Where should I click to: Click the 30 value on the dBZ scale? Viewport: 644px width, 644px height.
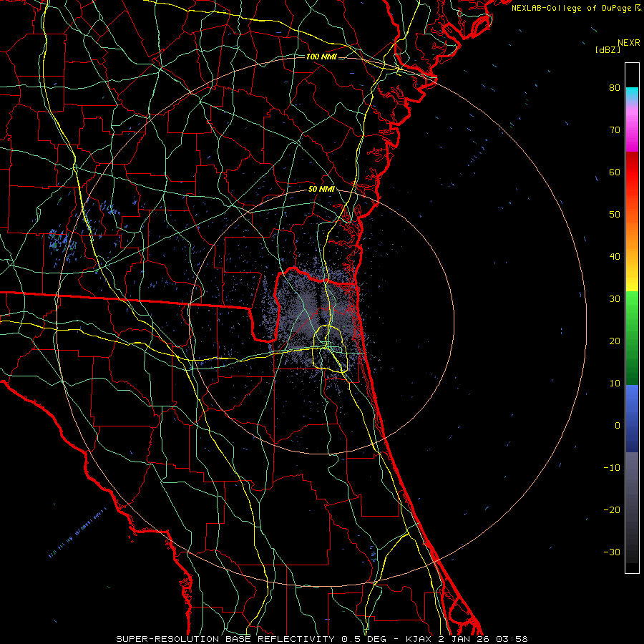click(615, 298)
